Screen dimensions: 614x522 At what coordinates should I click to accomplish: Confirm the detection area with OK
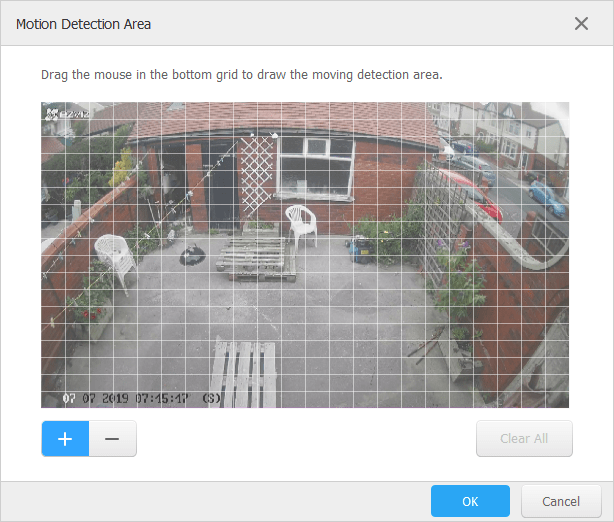(470, 501)
